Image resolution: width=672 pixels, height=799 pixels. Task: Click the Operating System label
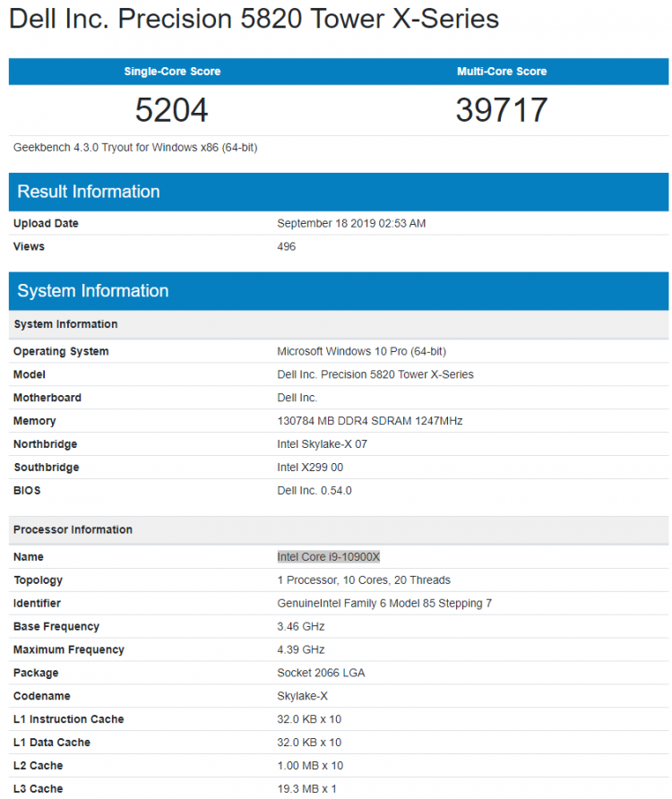click(x=61, y=351)
